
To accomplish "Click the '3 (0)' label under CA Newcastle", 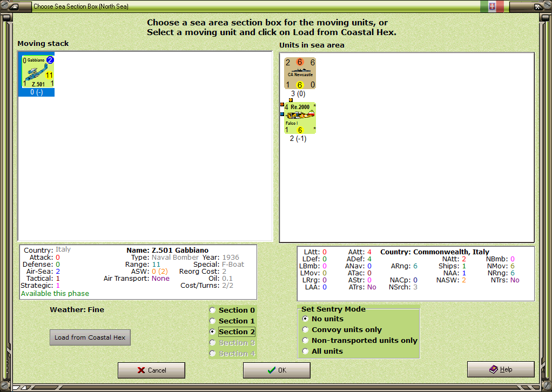I will 298,93.
